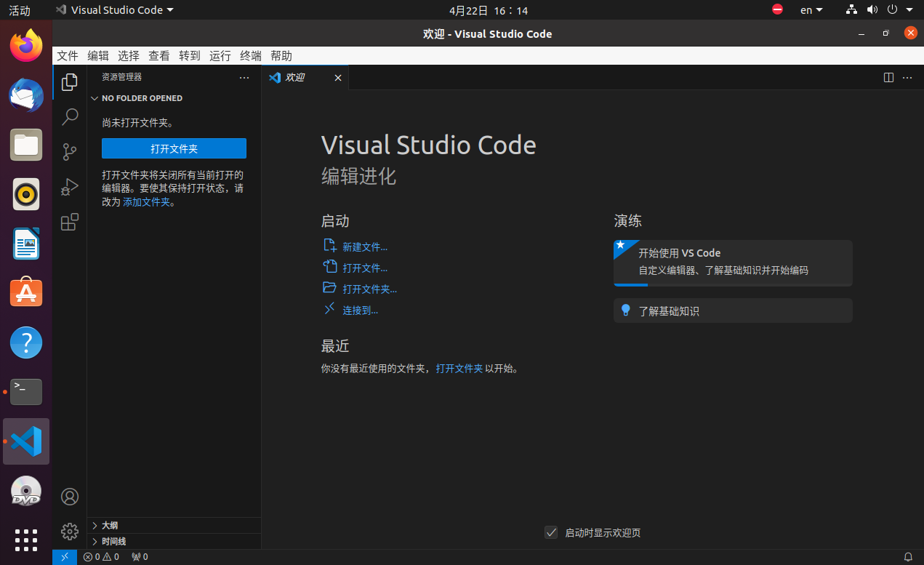The image size is (924, 565).
Task: Click the ports forwarded status indicator
Action: (140, 557)
